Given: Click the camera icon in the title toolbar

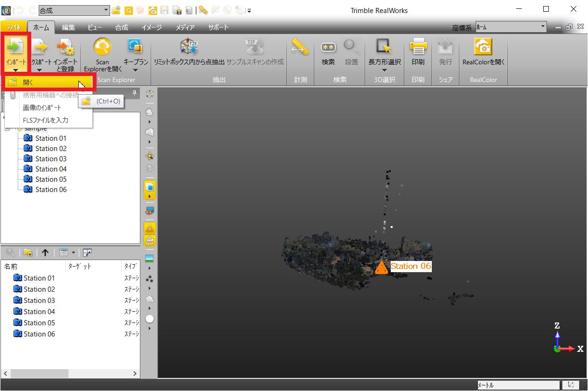Looking at the screenshot, I should click(x=152, y=10).
